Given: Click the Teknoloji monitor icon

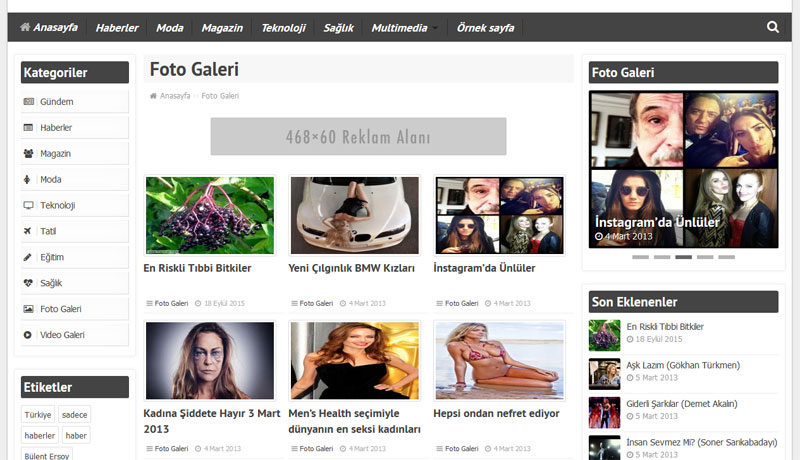Looking at the screenshot, I should tap(29, 205).
